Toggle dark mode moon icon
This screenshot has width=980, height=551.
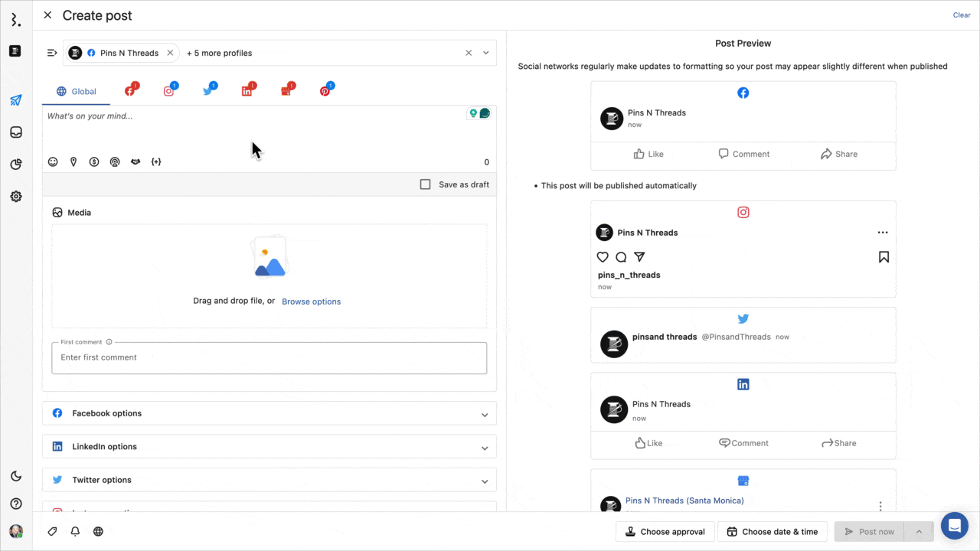(x=16, y=476)
